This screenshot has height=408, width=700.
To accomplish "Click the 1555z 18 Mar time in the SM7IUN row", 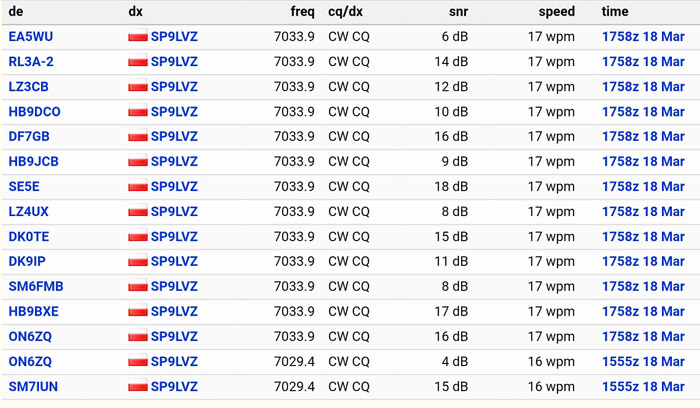I will [x=643, y=387].
